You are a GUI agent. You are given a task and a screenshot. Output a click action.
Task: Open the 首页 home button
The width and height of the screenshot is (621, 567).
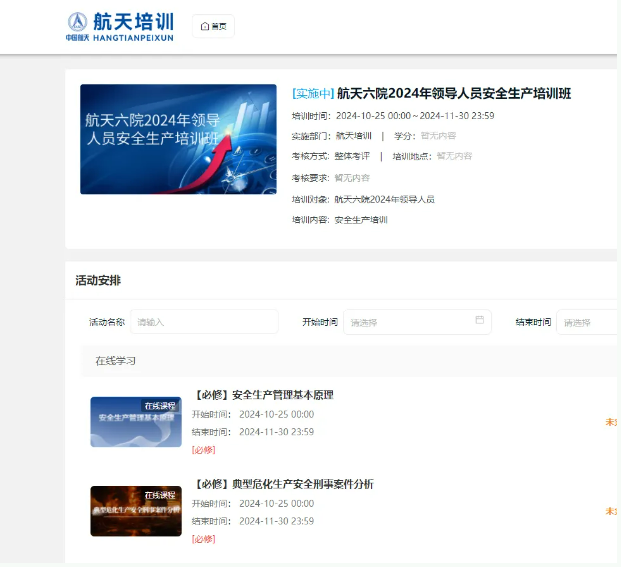click(213, 26)
